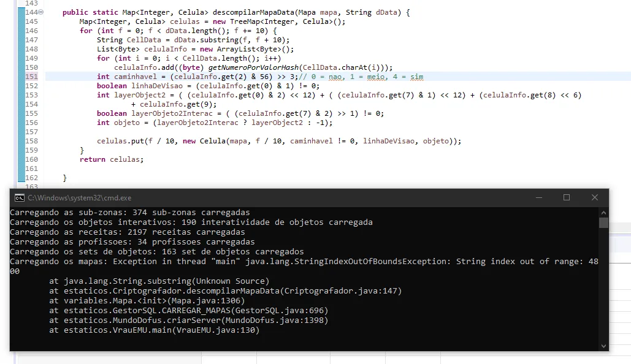Click the console scrollbar up arrow

(x=603, y=212)
